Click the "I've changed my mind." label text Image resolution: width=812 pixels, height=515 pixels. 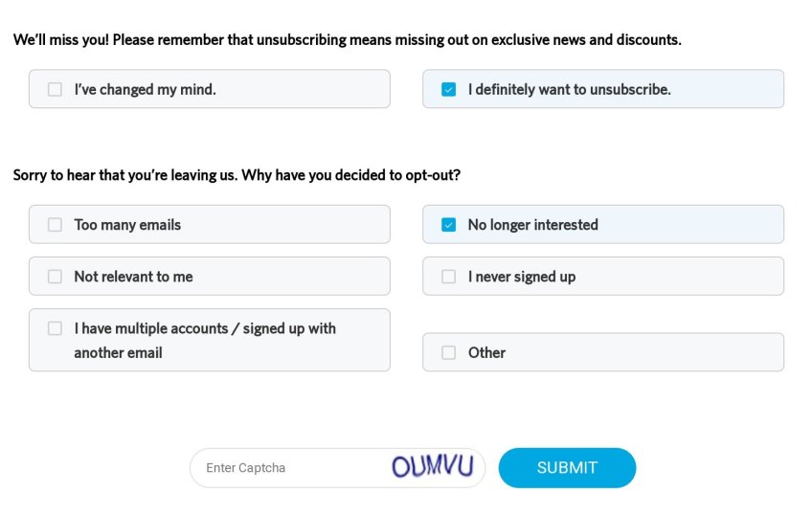tap(145, 90)
